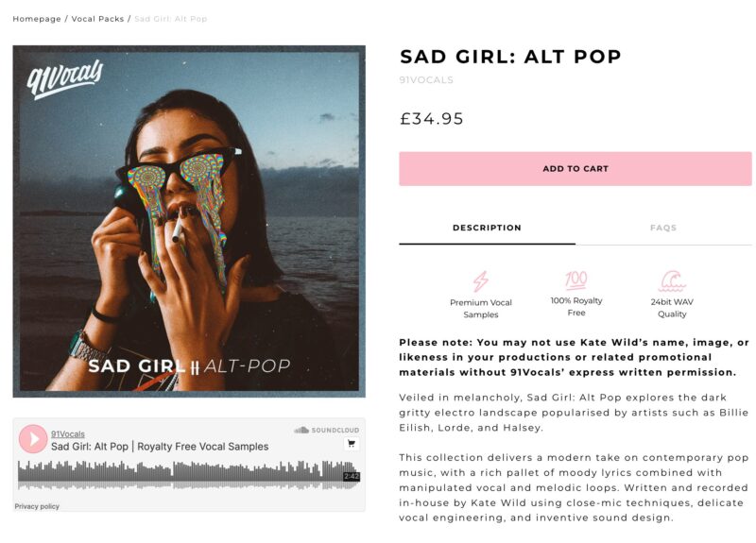
Task: Click the 91VOCALS vendor name under the title
Action: 426,80
